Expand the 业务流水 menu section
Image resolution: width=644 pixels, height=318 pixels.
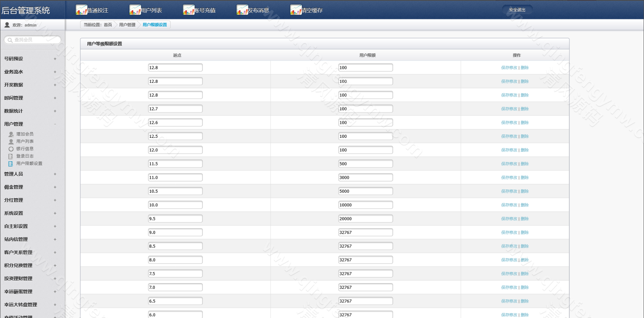[55, 72]
